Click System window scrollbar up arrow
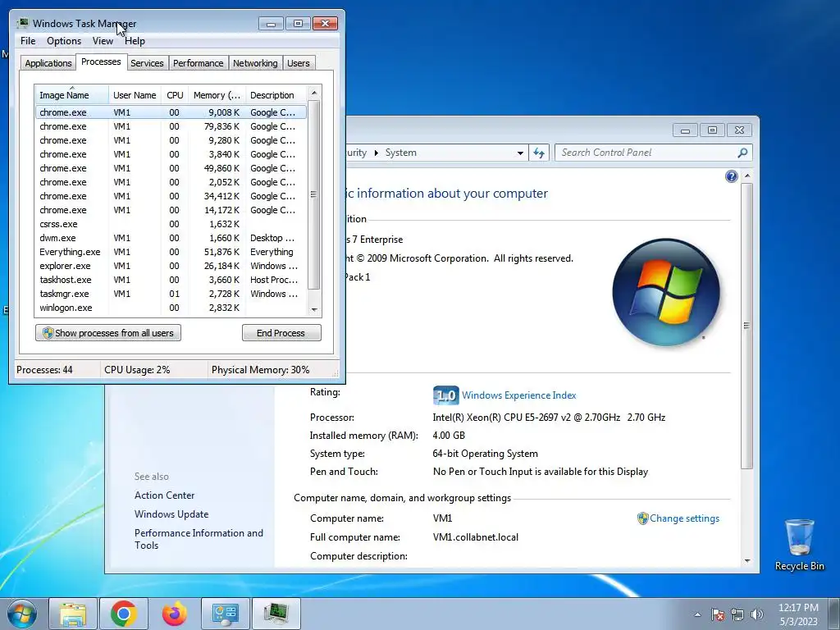Screen dimensions: 840x630 pos(747,176)
